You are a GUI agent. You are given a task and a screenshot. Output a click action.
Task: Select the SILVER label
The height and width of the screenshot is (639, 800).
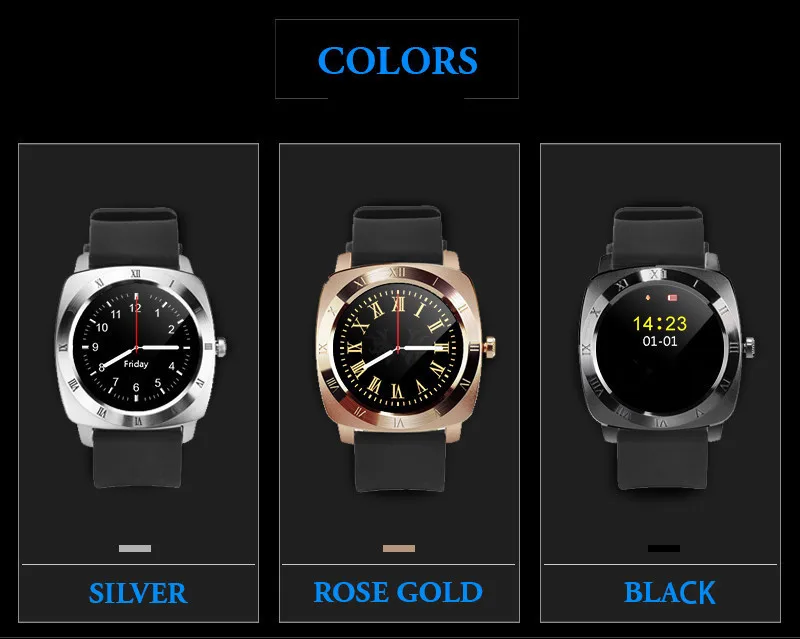coord(138,593)
